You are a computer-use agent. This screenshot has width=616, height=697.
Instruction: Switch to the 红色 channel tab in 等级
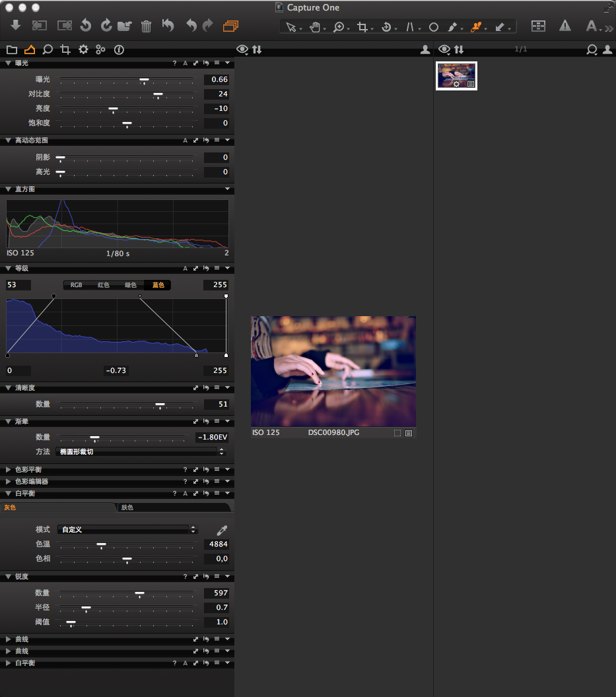pyautogui.click(x=103, y=285)
